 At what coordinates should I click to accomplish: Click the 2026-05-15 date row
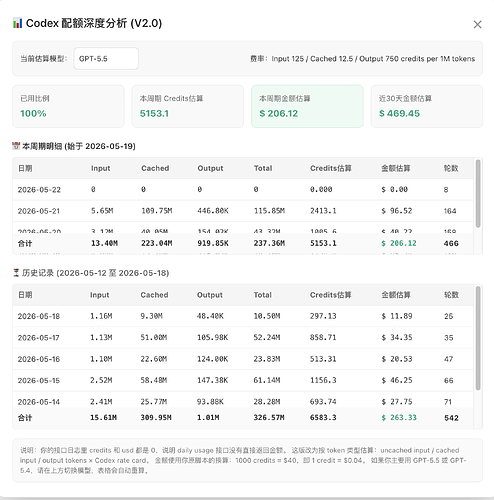point(243,380)
